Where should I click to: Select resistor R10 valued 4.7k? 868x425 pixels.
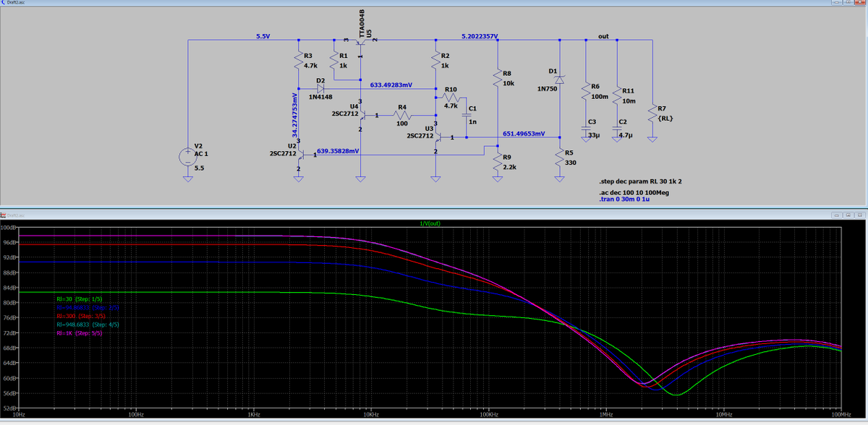point(451,96)
